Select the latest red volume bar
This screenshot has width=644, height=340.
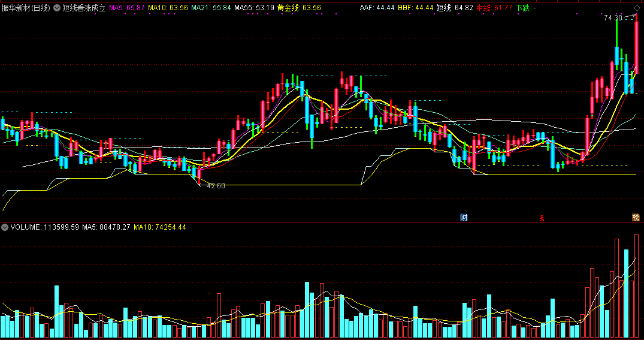point(637,285)
